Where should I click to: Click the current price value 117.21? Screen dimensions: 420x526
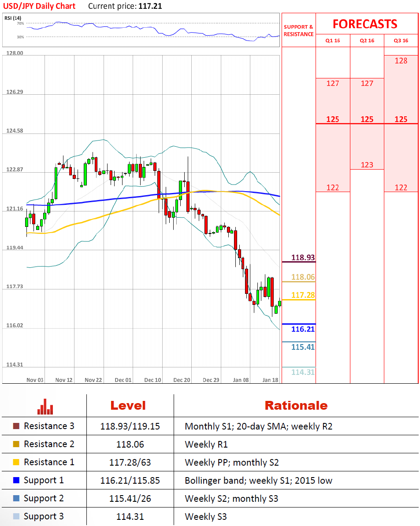point(150,6)
